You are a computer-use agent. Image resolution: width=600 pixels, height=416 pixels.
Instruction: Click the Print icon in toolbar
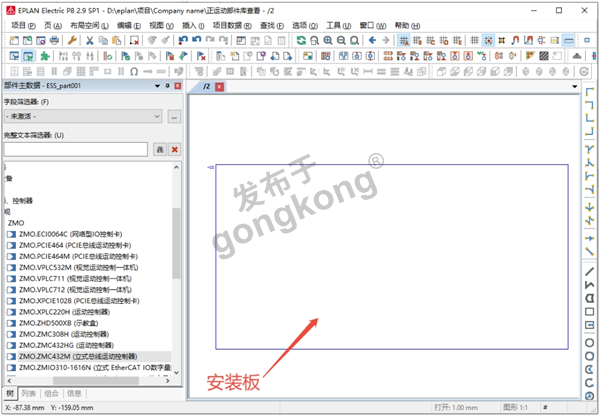point(54,40)
